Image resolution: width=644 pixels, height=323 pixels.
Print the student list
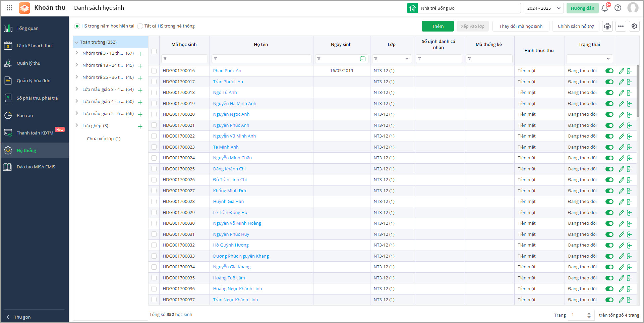607,26
